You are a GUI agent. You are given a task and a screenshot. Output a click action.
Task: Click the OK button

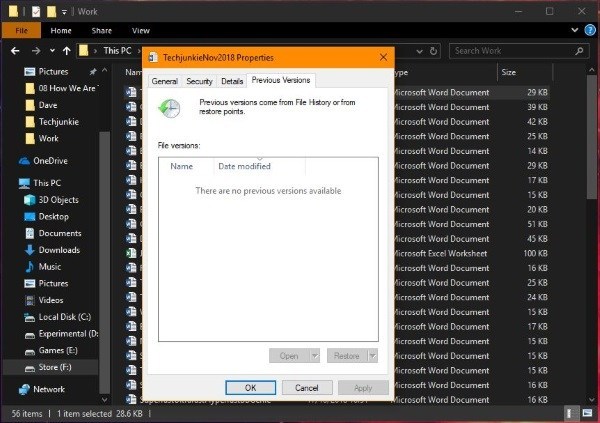point(251,388)
